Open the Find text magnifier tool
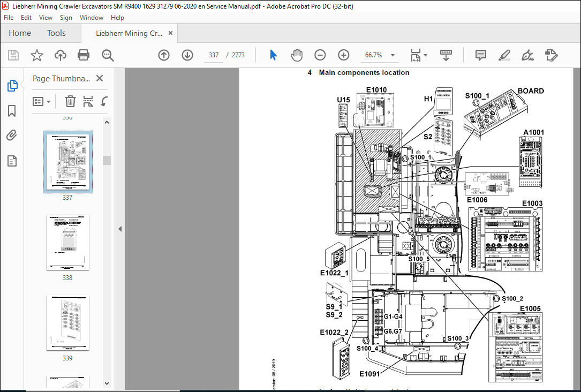 108,55
